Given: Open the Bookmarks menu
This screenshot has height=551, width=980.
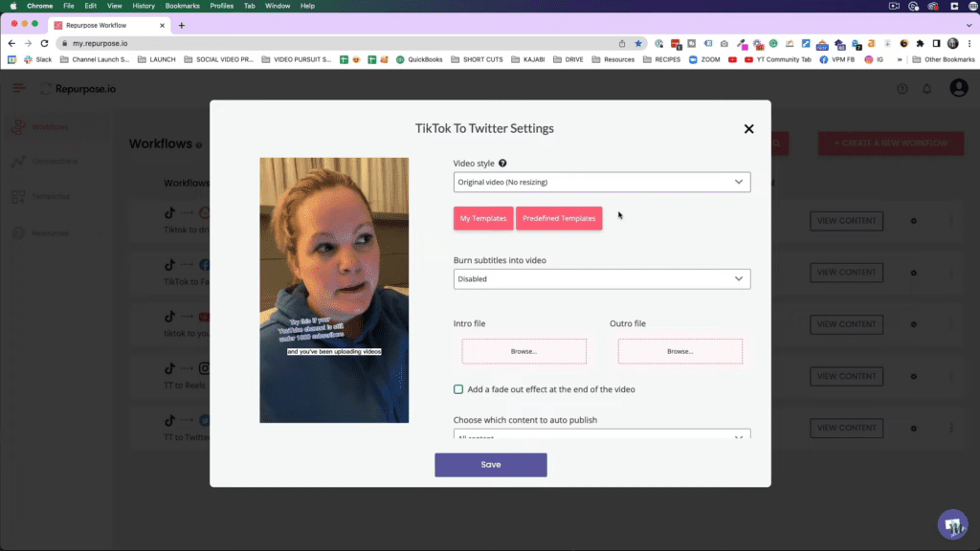Looking at the screenshot, I should [x=182, y=6].
